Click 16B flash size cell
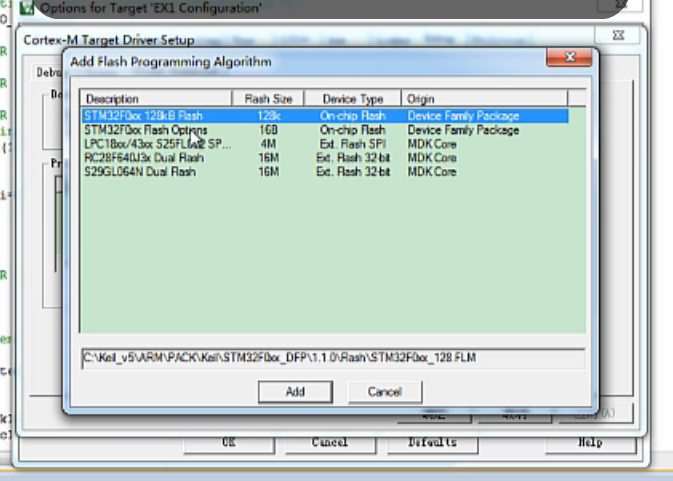Screen dimensions: 673x481 pyautogui.click(x=268, y=130)
